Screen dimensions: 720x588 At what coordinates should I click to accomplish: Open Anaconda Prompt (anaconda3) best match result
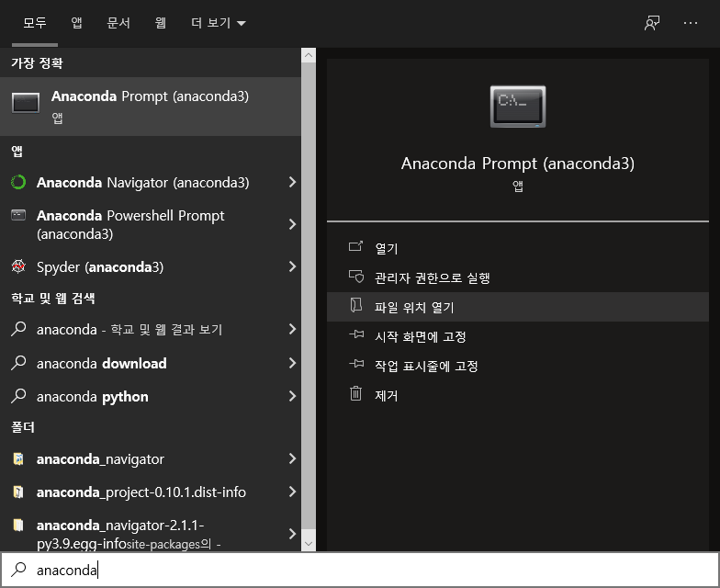[x=151, y=107]
